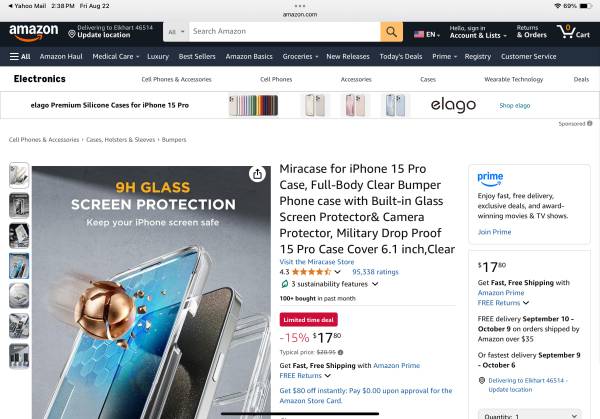This screenshot has height=419, width=600.
Task: Open the Quantity dropdown
Action: click(530, 415)
